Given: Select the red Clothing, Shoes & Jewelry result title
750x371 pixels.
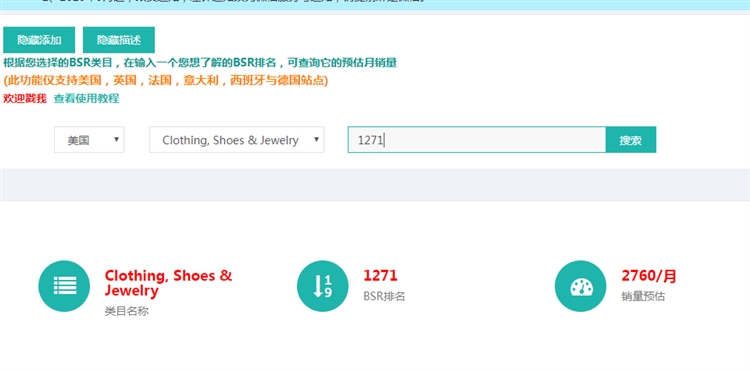Looking at the screenshot, I should (x=168, y=283).
